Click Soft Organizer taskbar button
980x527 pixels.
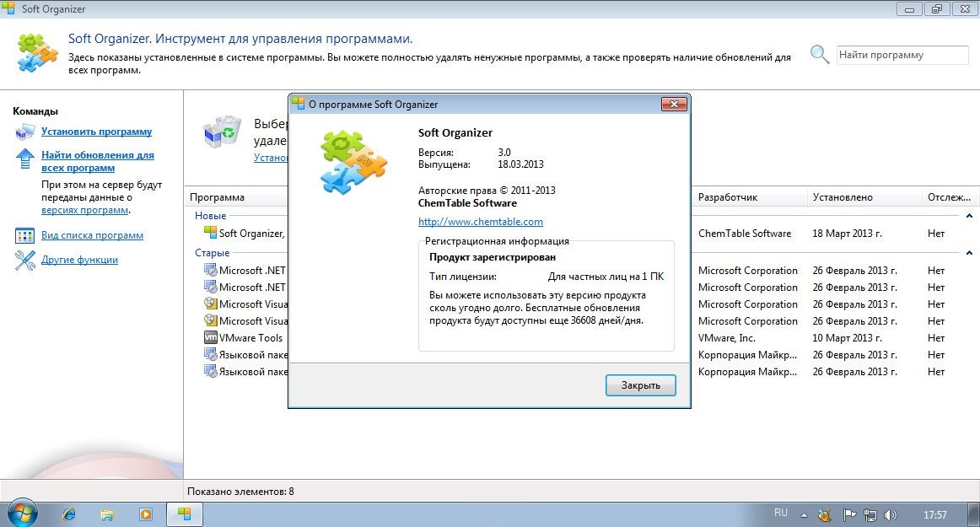point(184,514)
